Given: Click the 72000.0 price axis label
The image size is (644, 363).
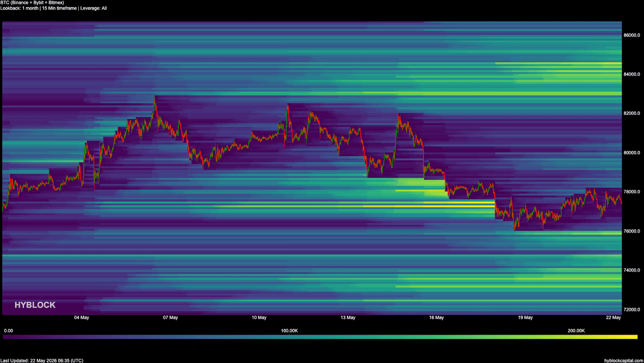Looking at the screenshot, I should [632, 310].
